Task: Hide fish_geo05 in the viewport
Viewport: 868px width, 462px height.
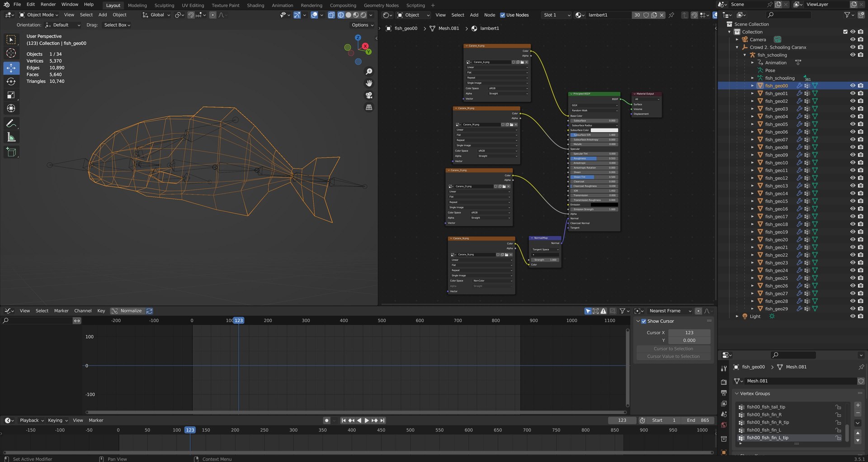Action: pyautogui.click(x=853, y=124)
